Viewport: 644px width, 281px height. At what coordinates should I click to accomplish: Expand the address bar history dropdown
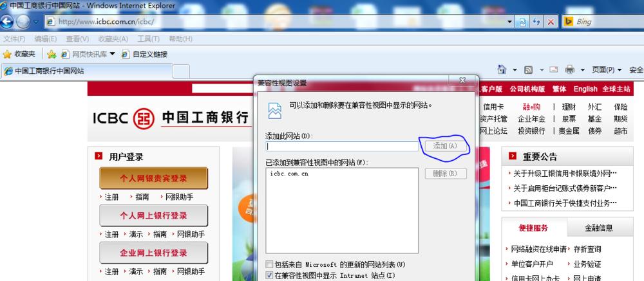tap(509, 22)
